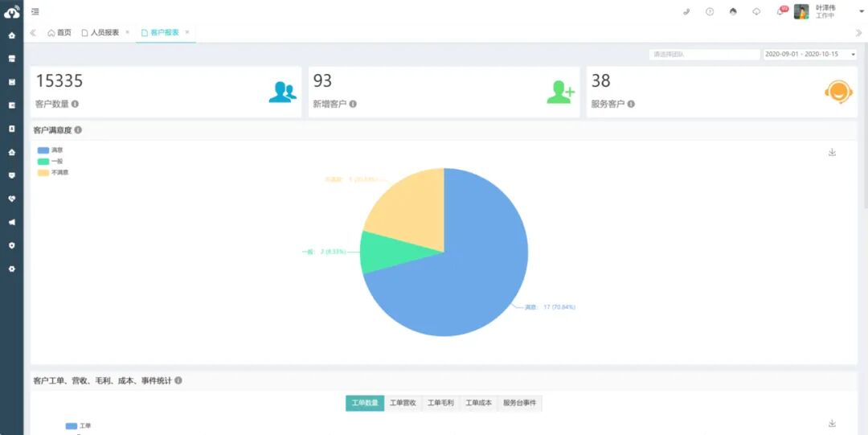The width and height of the screenshot is (868, 435).
Task: Click the 38 service customers value
Action: pos(600,81)
